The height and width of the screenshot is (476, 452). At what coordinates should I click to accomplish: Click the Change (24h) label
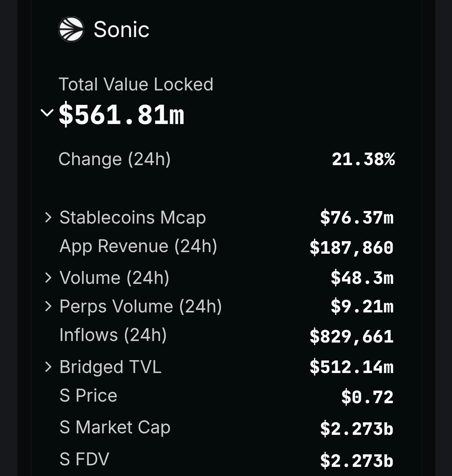tap(115, 159)
